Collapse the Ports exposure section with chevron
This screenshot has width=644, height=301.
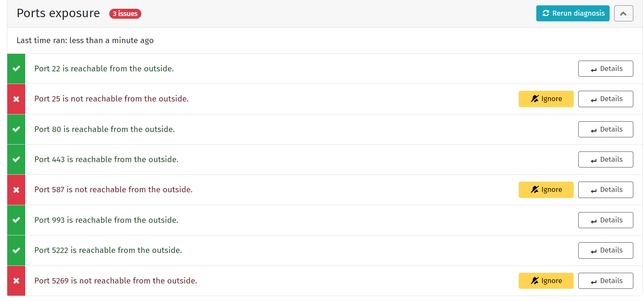click(623, 13)
